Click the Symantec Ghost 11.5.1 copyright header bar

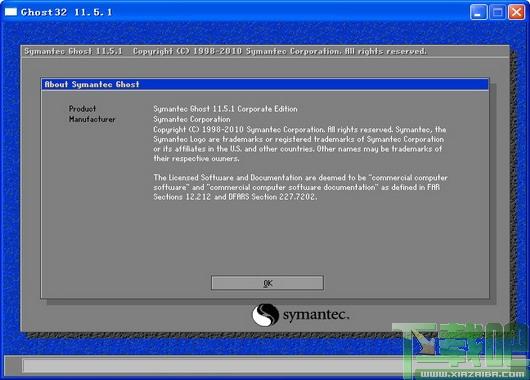click(x=265, y=51)
